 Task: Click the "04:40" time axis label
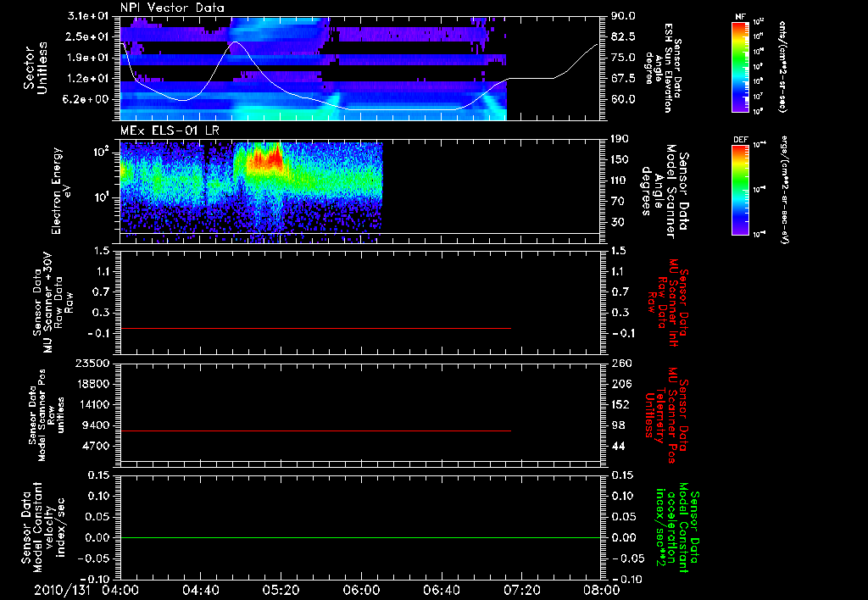(200, 590)
